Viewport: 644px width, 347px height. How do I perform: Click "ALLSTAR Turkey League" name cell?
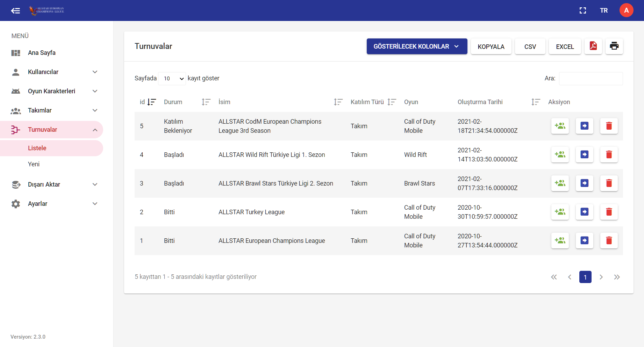pos(251,212)
